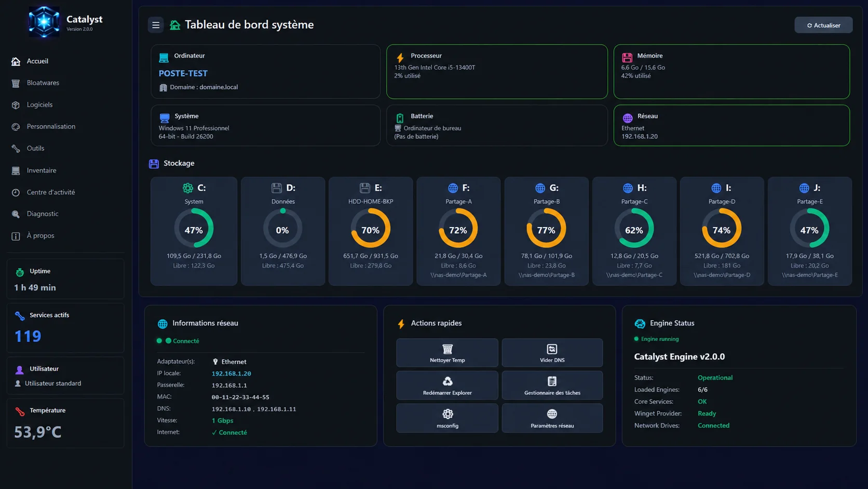Image resolution: width=868 pixels, height=489 pixels.
Task: Open Gestionnaire des tâches
Action: (x=552, y=386)
